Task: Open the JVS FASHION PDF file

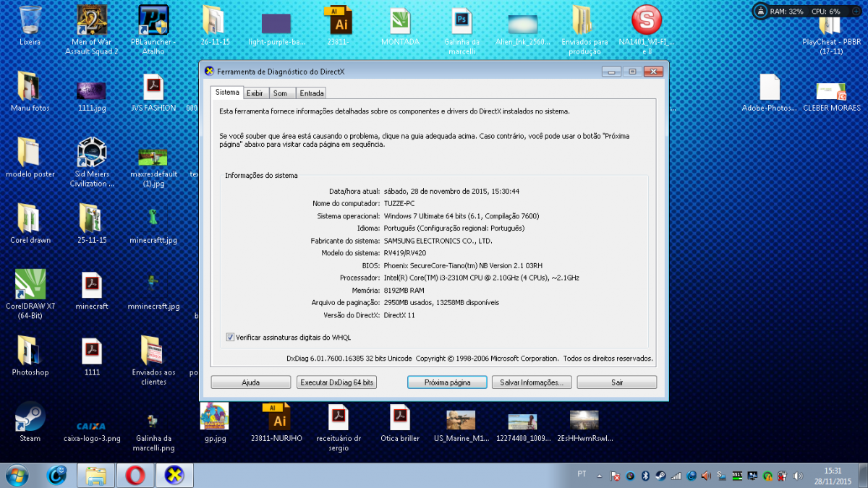Action: tap(153, 91)
